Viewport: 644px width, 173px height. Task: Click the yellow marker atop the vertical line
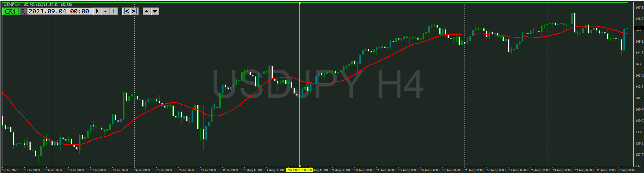click(299, 3)
